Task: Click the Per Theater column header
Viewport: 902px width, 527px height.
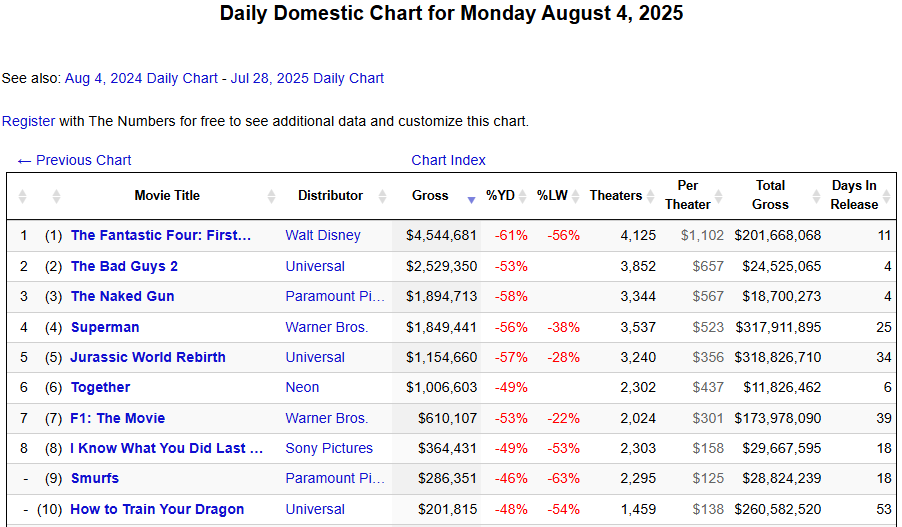Action: pos(688,195)
